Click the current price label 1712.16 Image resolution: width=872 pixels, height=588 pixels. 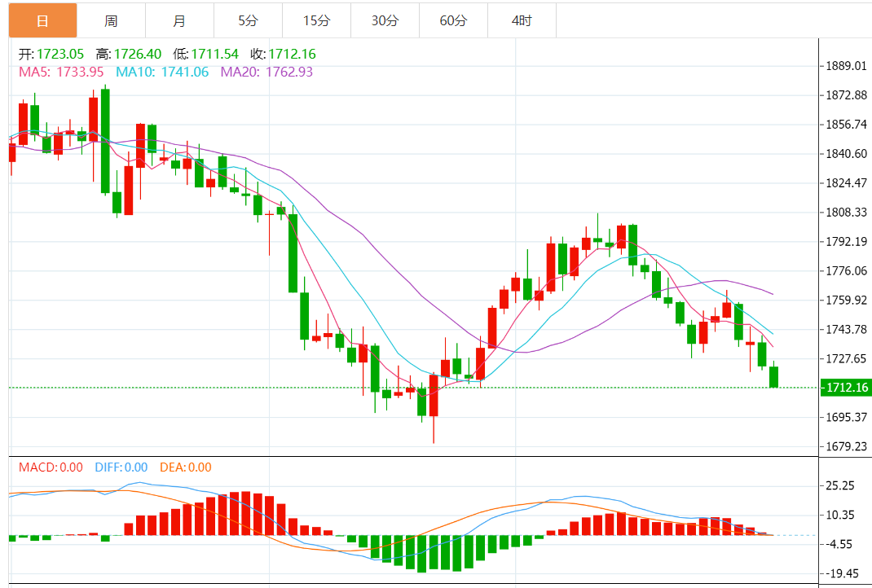(x=846, y=388)
